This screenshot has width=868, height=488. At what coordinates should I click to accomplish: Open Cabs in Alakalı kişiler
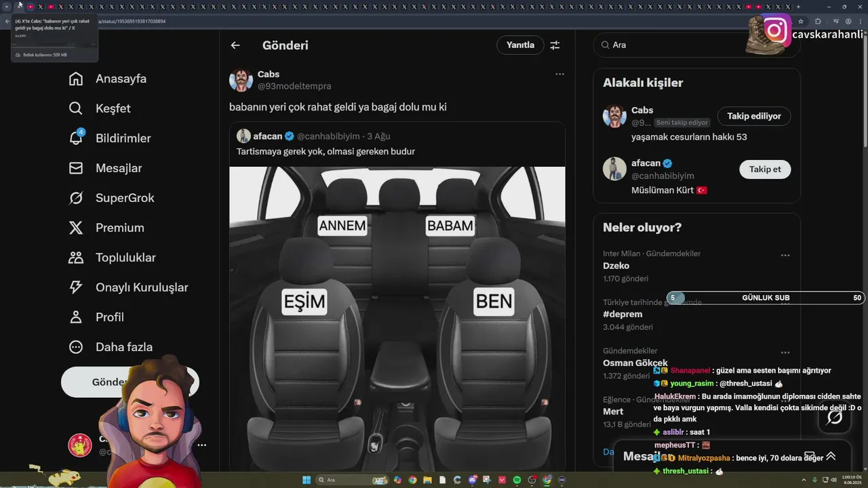click(642, 110)
